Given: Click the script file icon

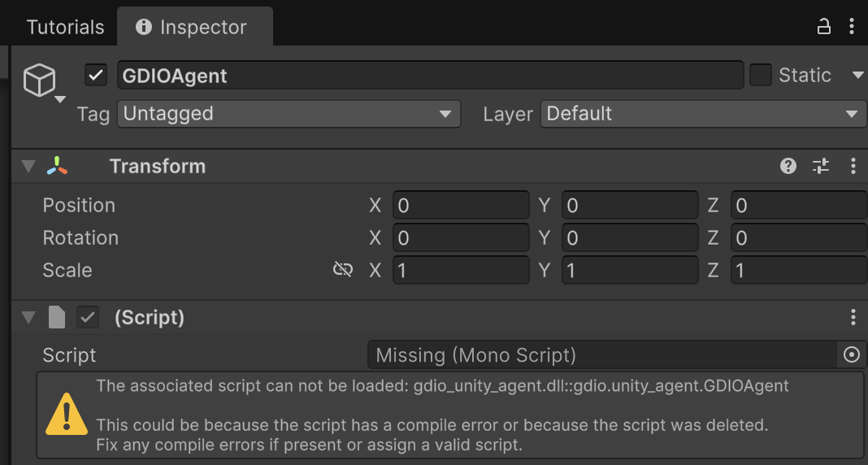Looking at the screenshot, I should [57, 317].
